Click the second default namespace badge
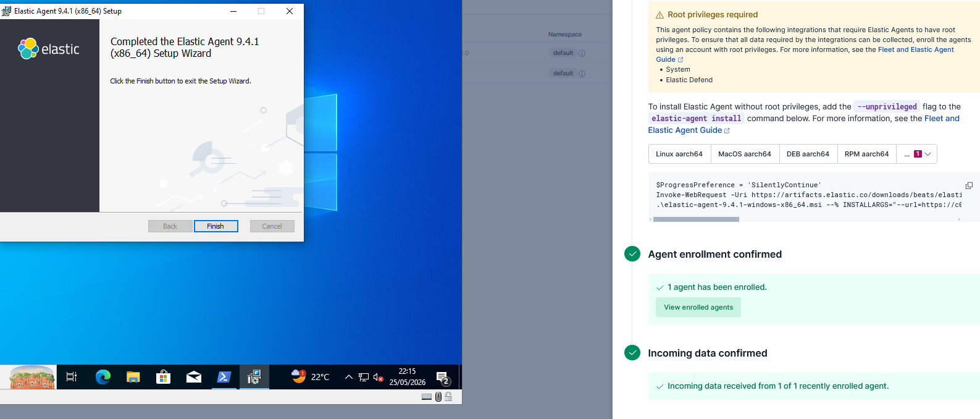The image size is (980, 419). coord(563,74)
